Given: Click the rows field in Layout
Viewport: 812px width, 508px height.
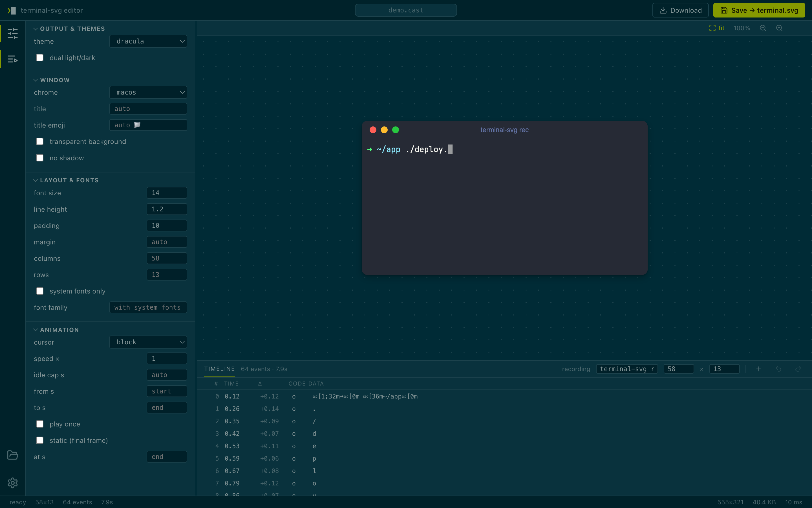Looking at the screenshot, I should (x=167, y=275).
